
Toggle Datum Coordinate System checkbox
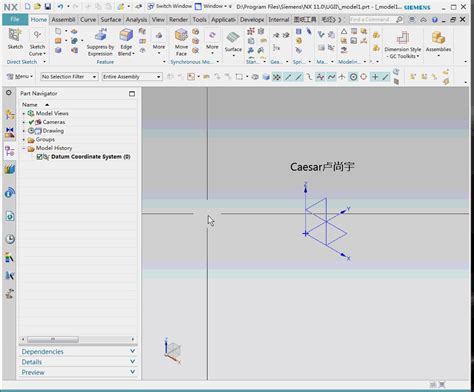pyautogui.click(x=39, y=157)
